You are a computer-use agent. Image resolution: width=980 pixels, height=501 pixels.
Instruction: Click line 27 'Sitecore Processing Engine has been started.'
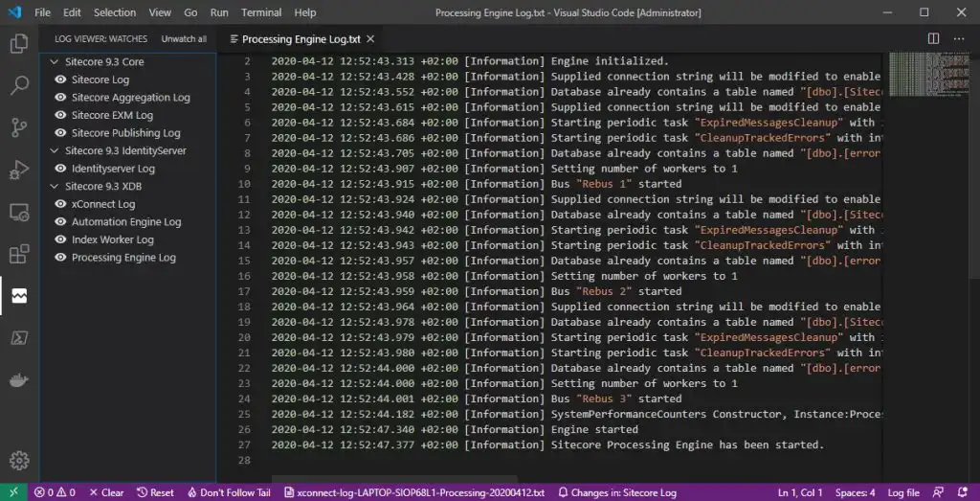point(687,445)
